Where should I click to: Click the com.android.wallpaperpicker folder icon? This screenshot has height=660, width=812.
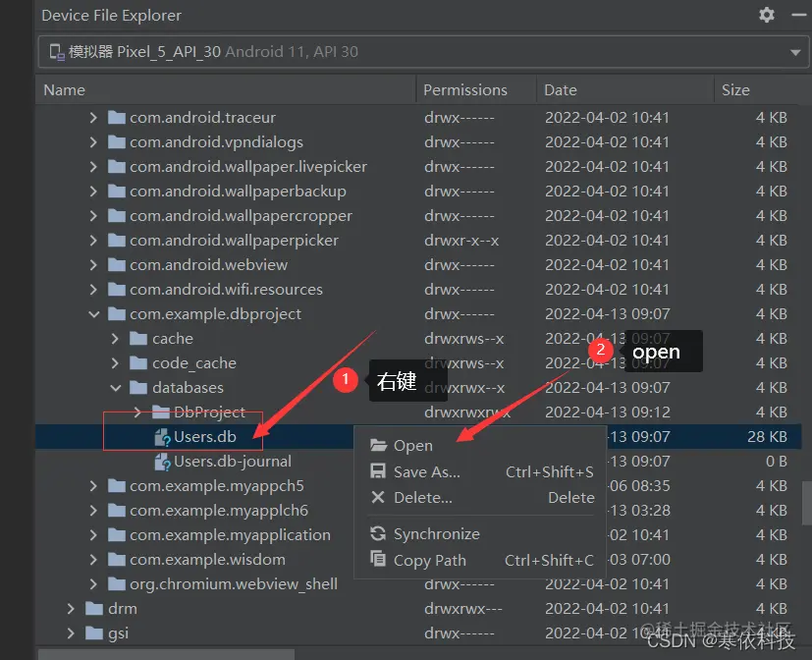coord(117,241)
